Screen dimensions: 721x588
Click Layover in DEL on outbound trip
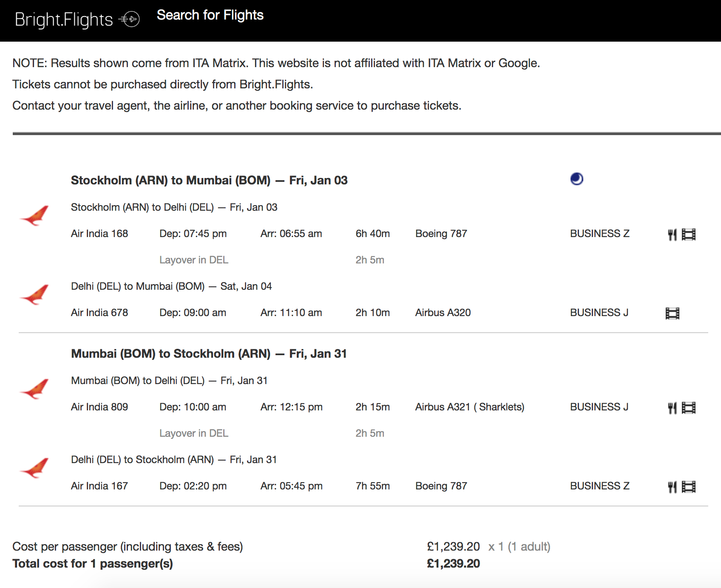pos(194,260)
